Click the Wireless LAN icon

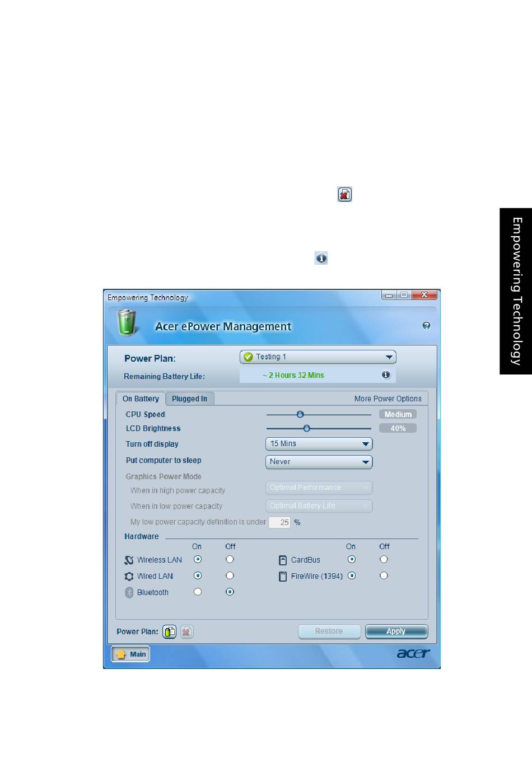tap(129, 560)
